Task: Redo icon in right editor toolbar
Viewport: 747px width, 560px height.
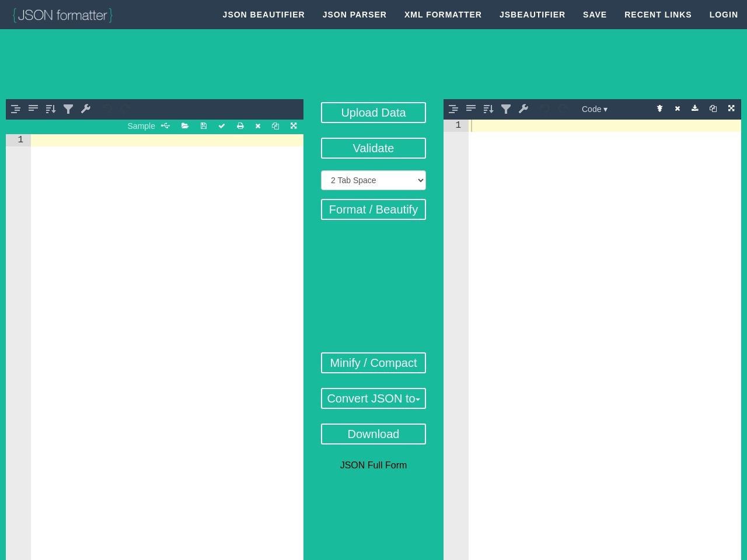Action: [562, 109]
